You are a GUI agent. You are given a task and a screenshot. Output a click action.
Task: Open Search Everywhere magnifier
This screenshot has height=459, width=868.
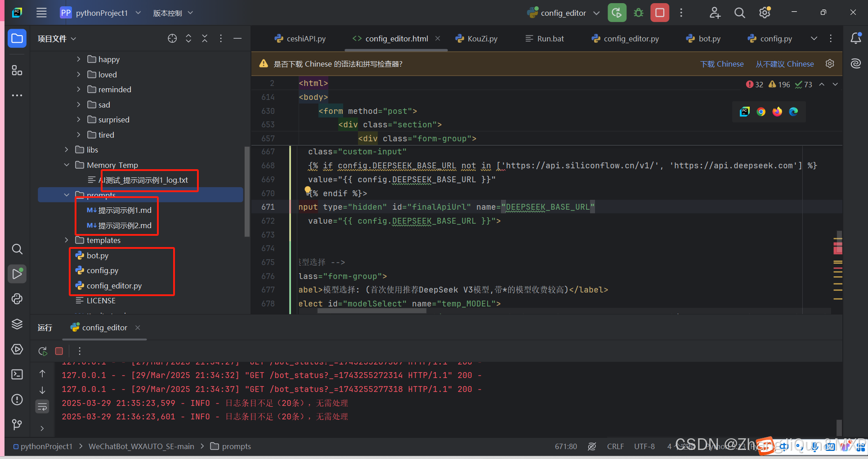(x=740, y=13)
